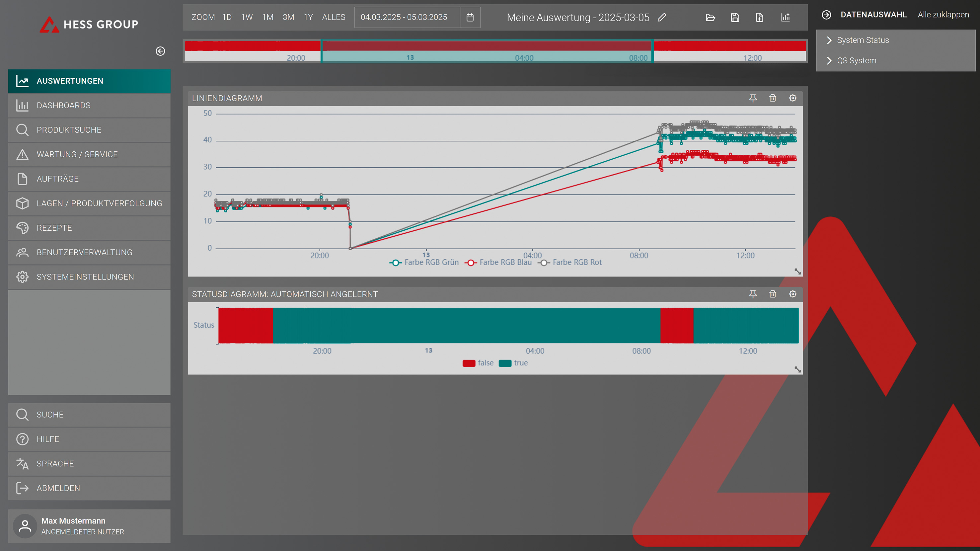980x551 pixels.
Task: Toggle the false status legend entry
Action: (x=478, y=363)
